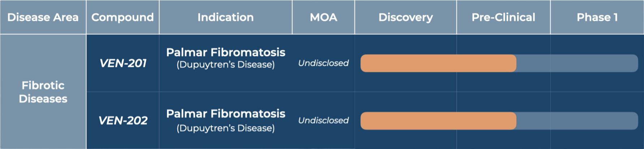
Task: Click Undisclosed MOA for VEN-202
Action: tap(323, 120)
